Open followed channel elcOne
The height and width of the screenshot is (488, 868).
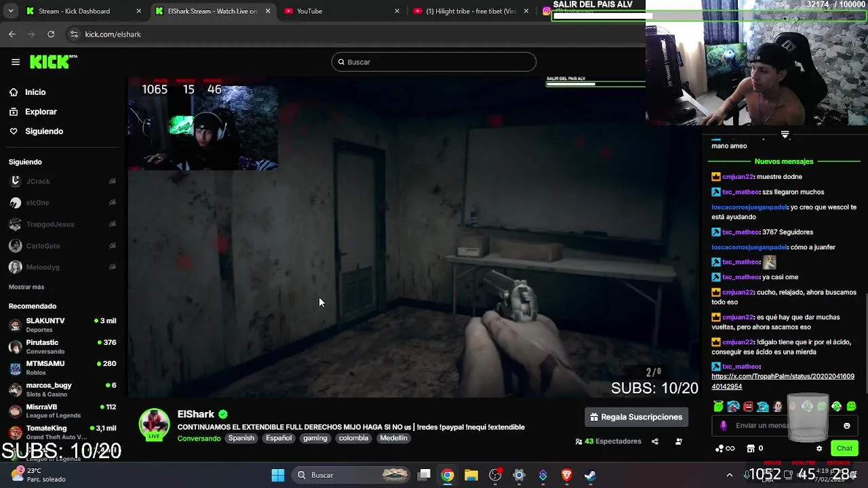tap(37, 203)
